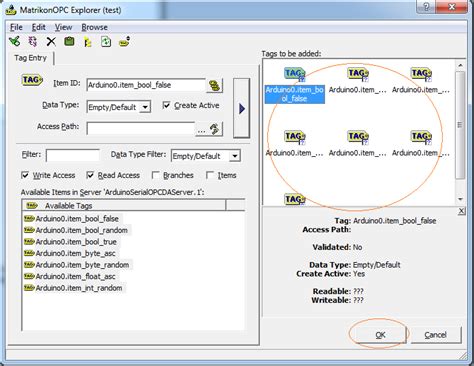Click into the Item ID input field
Viewport: 474px width, 366px height.
pyautogui.click(x=146, y=85)
